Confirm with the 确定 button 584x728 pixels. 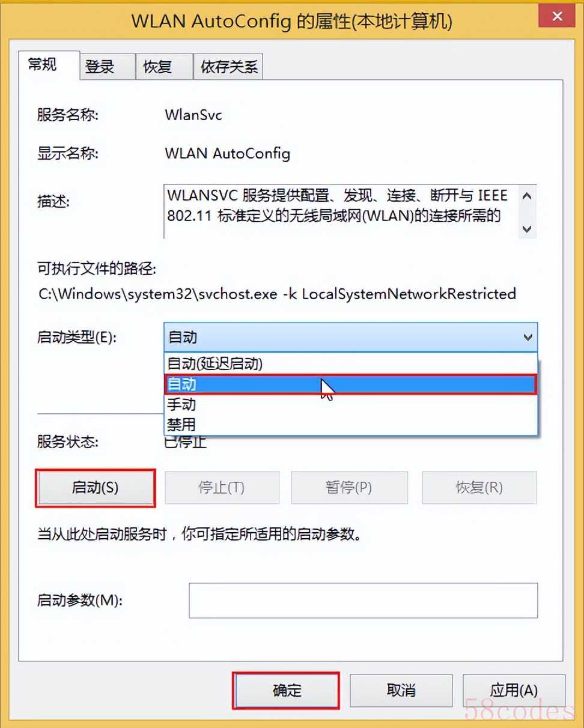tap(287, 690)
